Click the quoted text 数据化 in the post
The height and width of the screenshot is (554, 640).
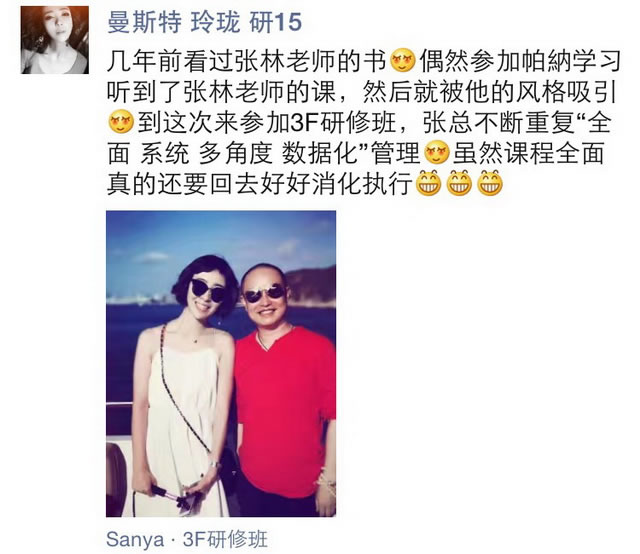click(x=320, y=153)
